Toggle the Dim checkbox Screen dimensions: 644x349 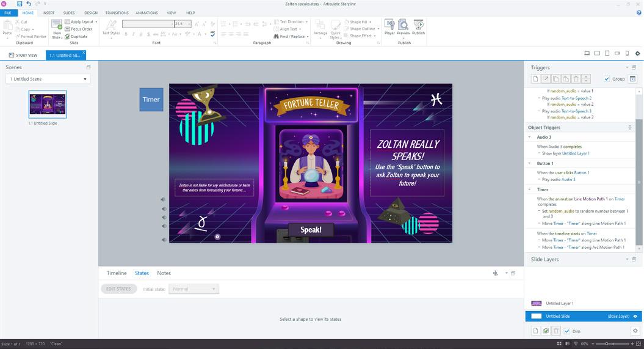[x=567, y=331]
